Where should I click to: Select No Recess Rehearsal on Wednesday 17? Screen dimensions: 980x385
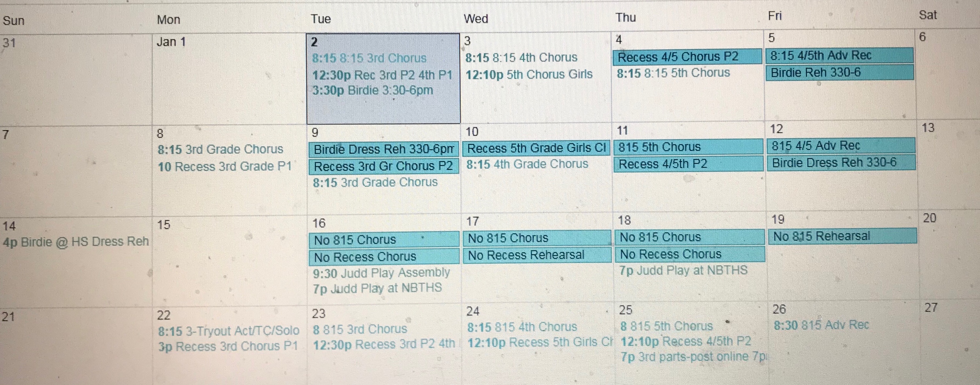(x=536, y=255)
